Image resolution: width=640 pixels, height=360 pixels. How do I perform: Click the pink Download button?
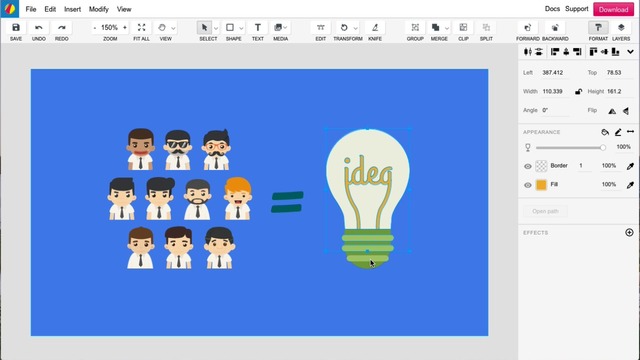coord(613,9)
